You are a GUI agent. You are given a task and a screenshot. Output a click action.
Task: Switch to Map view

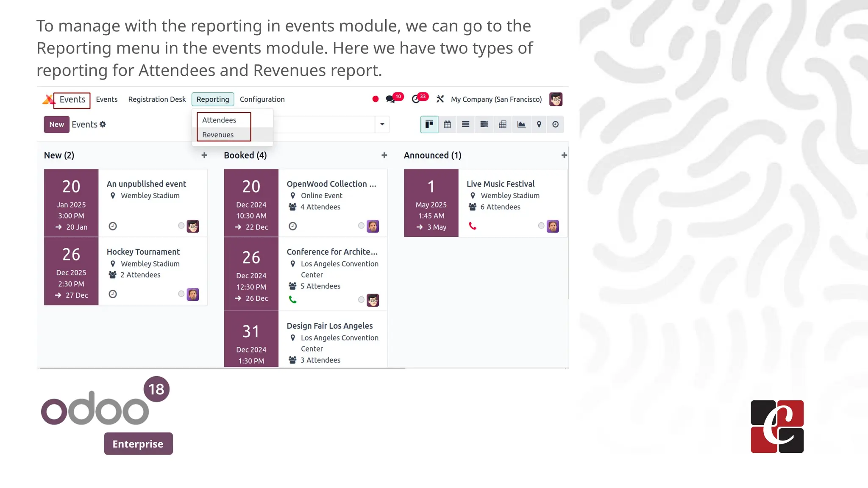(539, 125)
